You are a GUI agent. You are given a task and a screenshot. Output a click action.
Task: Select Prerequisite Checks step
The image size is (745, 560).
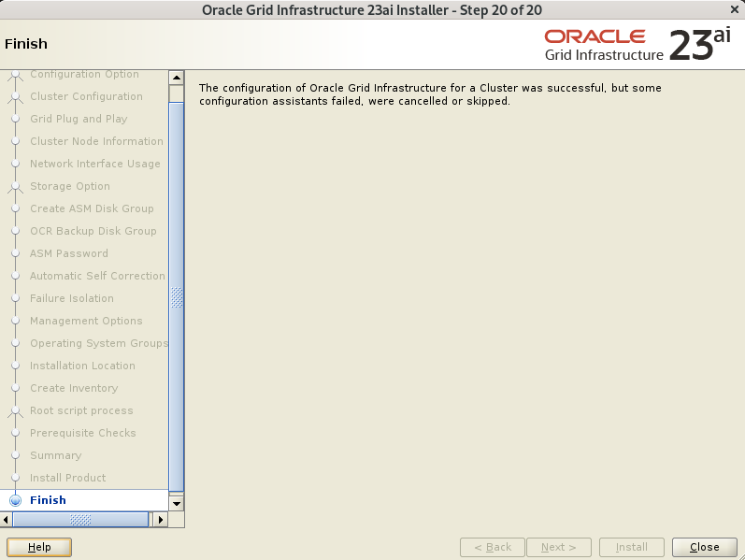82,433
